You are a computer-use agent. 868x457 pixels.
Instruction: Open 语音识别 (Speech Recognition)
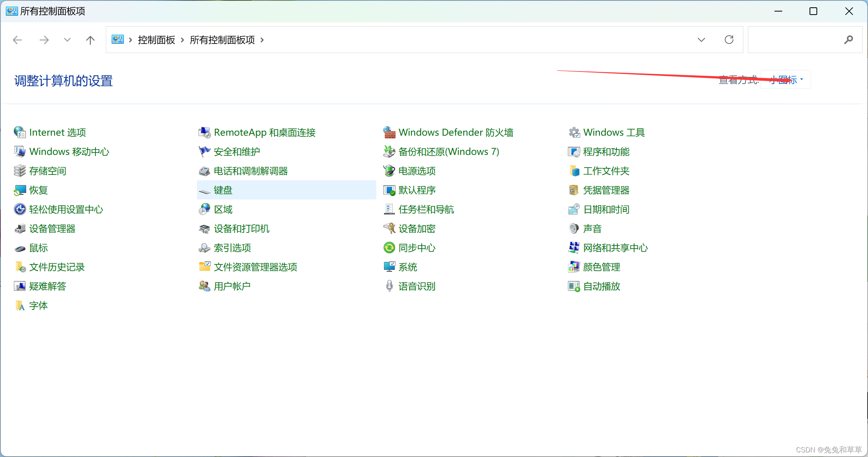417,286
